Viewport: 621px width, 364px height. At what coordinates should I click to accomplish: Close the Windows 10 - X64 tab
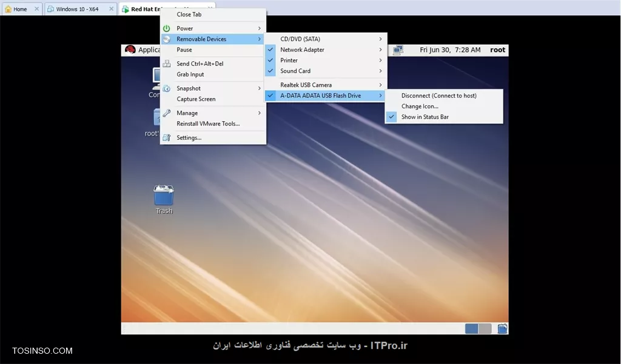click(112, 9)
